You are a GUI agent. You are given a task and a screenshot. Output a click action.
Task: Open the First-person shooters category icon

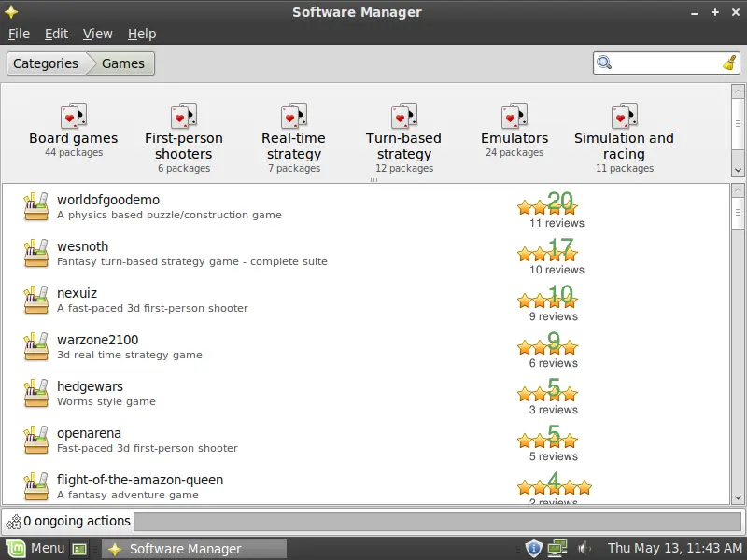183,117
